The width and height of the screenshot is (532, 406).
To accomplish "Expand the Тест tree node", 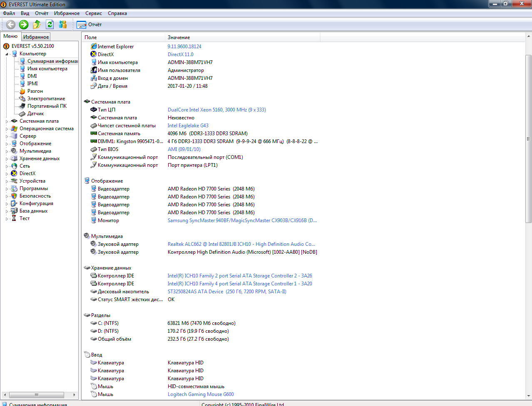I will pos(7,219).
